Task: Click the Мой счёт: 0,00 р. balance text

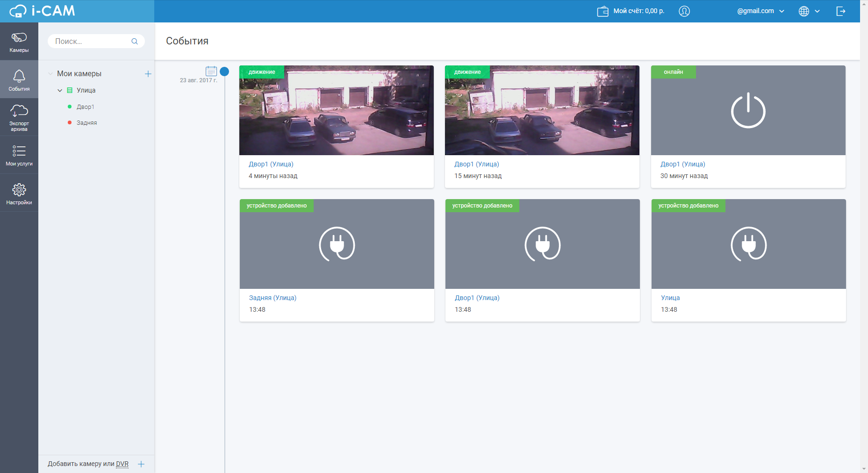Action: click(639, 11)
